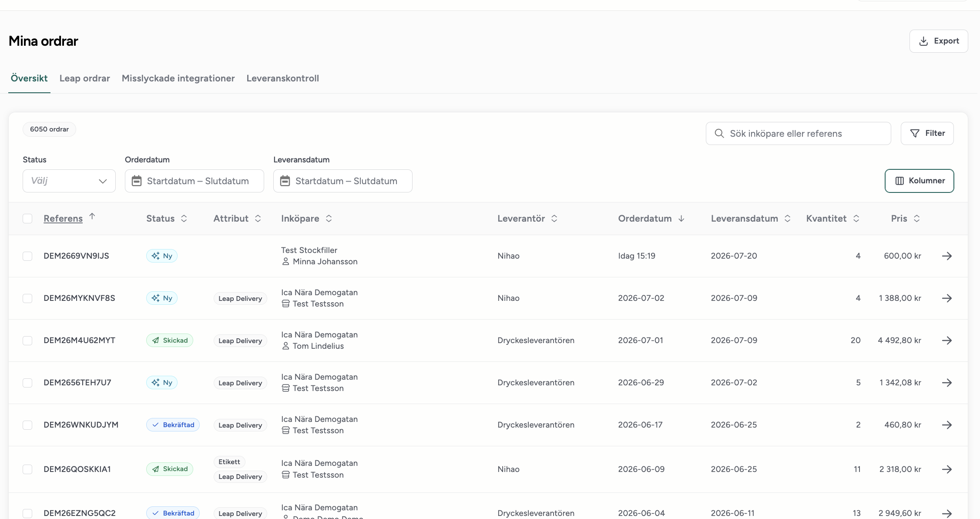This screenshot has height=519, width=980.
Task: Open the Leveransdatum date range picker
Action: click(x=343, y=181)
